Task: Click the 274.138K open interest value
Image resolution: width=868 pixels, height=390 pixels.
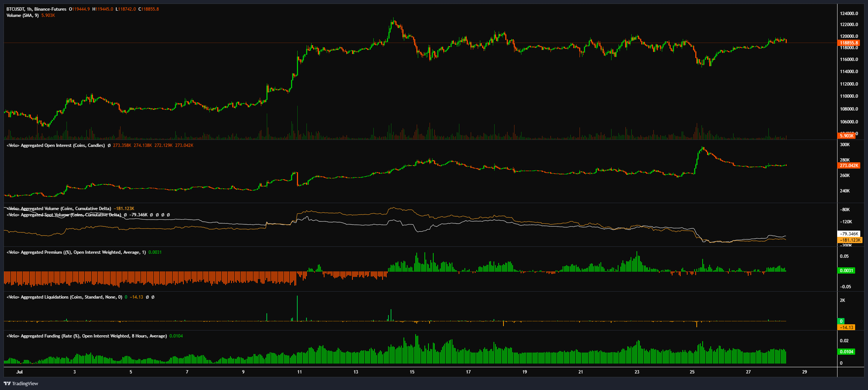Action: [143, 145]
